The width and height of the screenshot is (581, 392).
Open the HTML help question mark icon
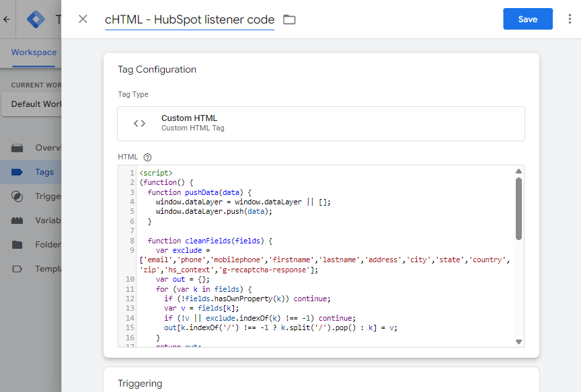pyautogui.click(x=147, y=157)
